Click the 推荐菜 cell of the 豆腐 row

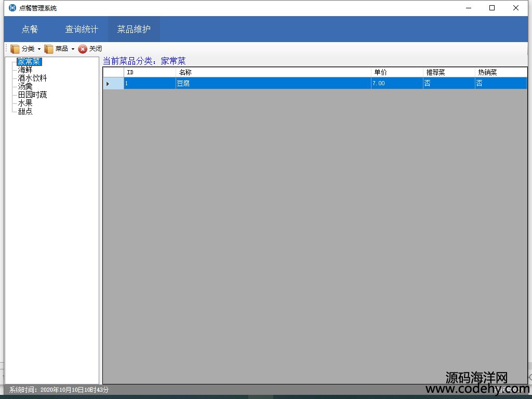pos(448,83)
